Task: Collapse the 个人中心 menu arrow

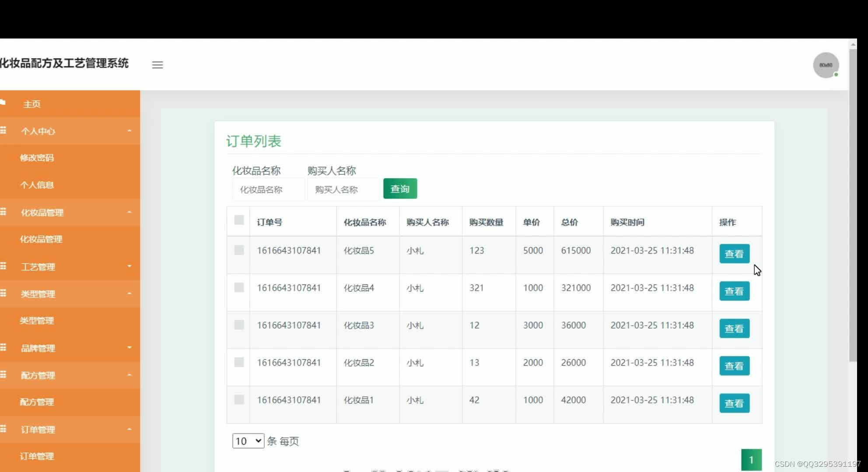Action: coord(129,131)
